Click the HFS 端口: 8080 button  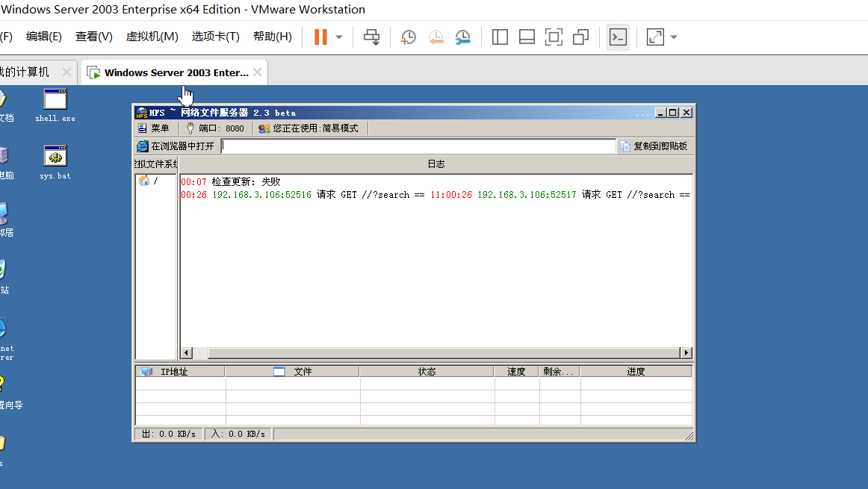click(215, 128)
